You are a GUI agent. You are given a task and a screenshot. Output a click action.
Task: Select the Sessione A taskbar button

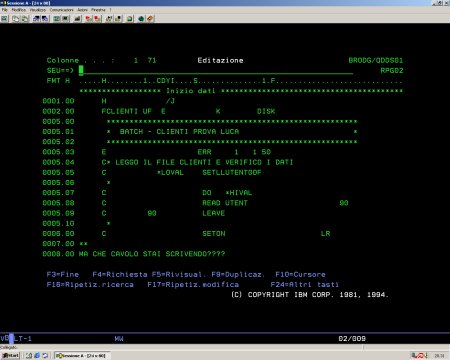82,356
